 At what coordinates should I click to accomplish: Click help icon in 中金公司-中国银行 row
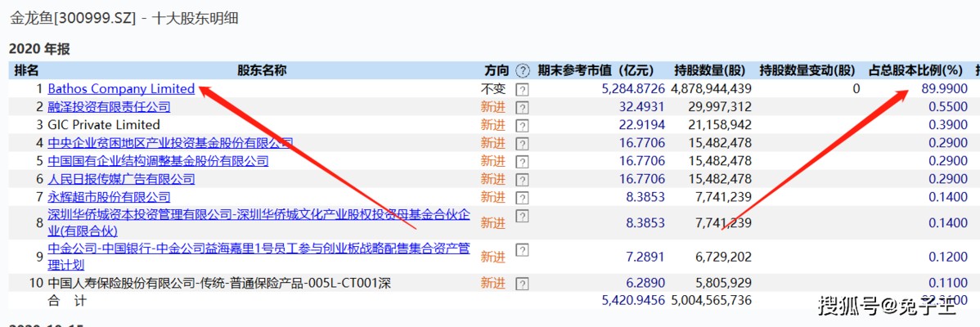pyautogui.click(x=522, y=250)
